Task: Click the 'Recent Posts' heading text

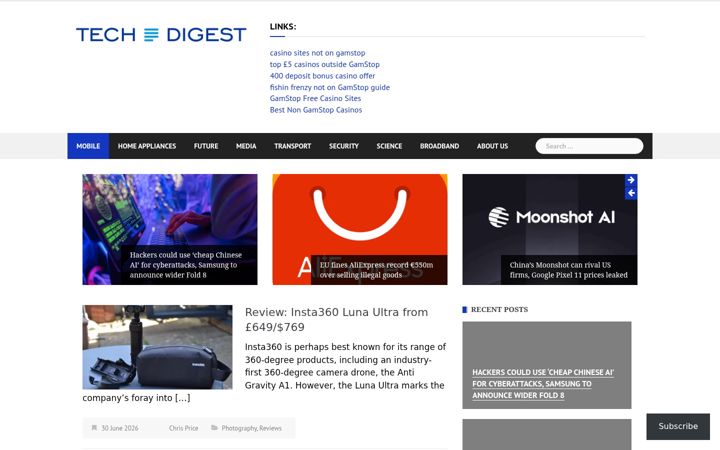Action: tap(500, 309)
